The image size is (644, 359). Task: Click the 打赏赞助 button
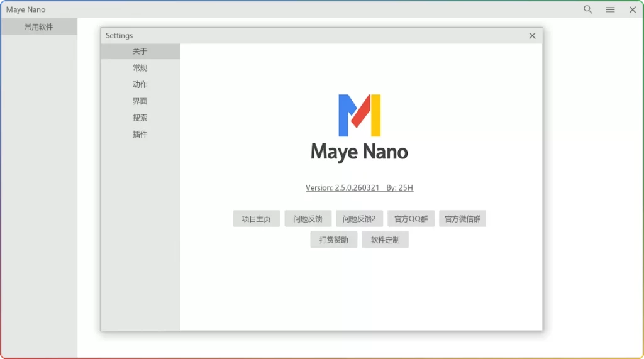click(333, 240)
